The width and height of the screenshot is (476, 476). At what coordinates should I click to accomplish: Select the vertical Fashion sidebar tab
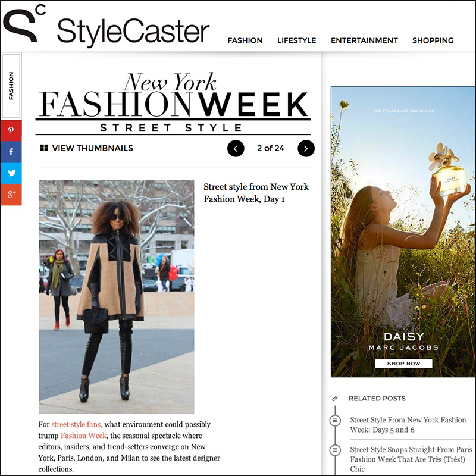tap(11, 86)
